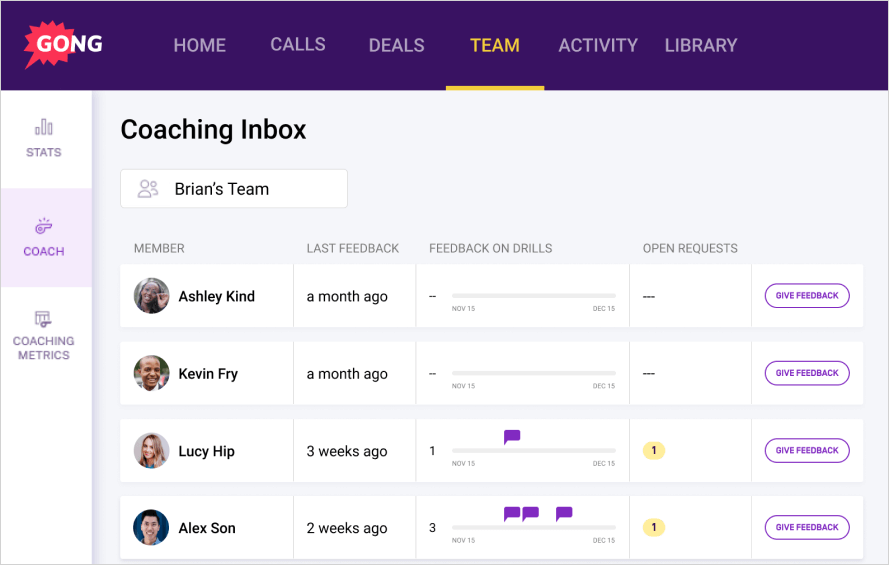The width and height of the screenshot is (889, 565).
Task: Give feedback to Ashley Kind
Action: pyautogui.click(x=807, y=296)
